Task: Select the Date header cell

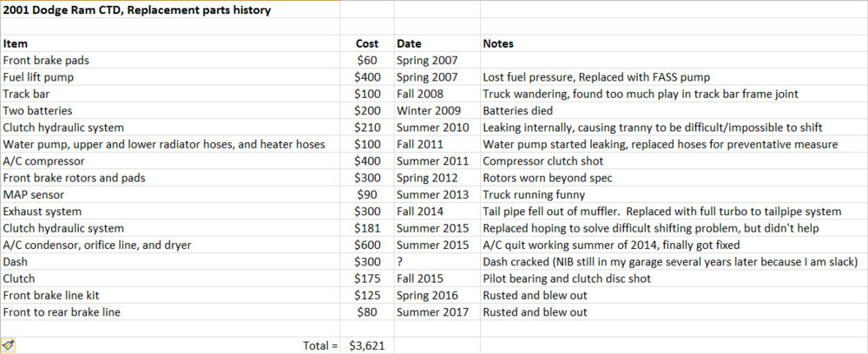Action: point(409,43)
